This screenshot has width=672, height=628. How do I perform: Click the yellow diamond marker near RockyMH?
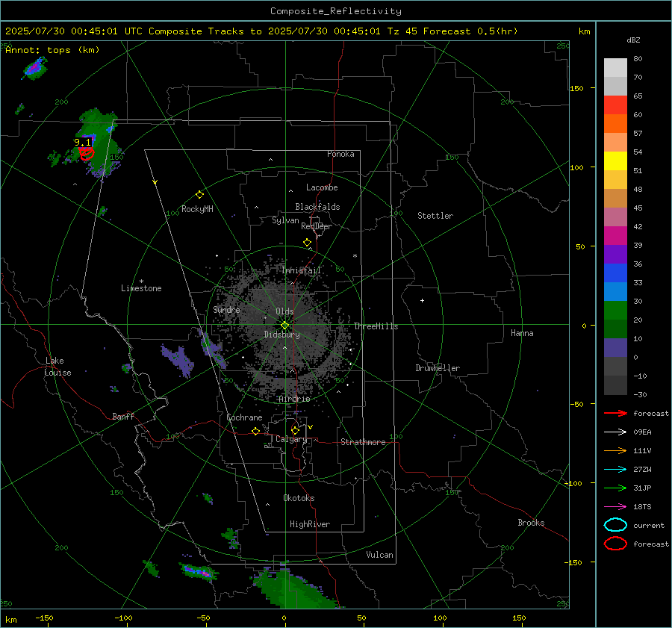pyautogui.click(x=199, y=195)
